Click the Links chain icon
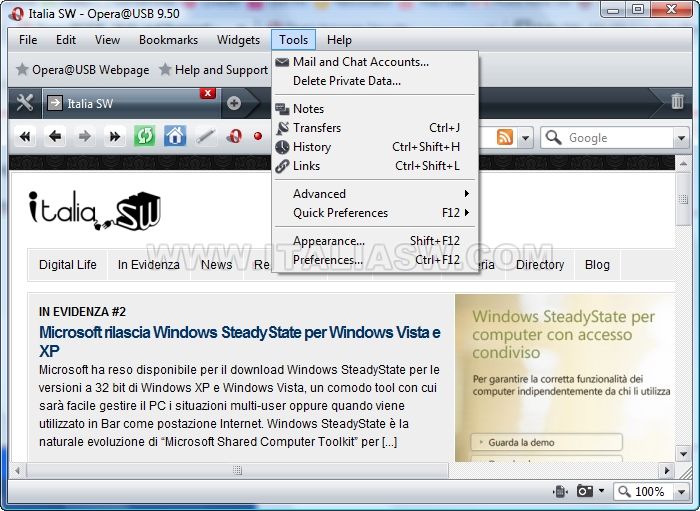 282,166
